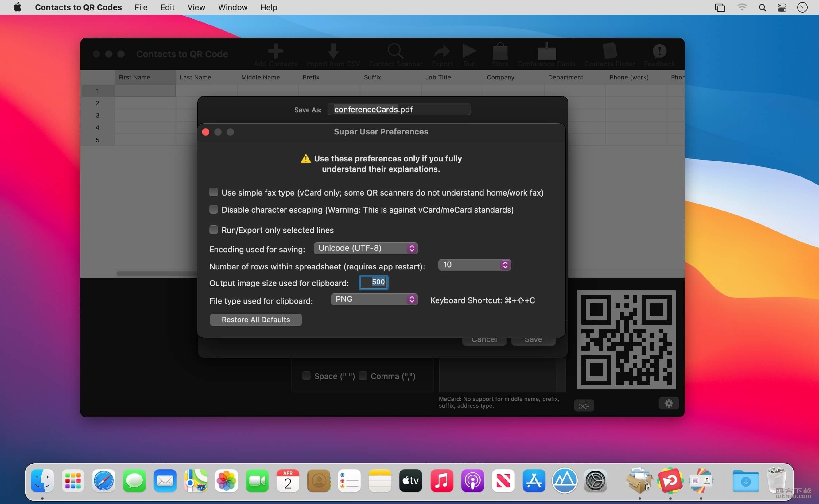This screenshot has height=504, width=819.
Task: Open Downloads folder in the Dock
Action: [746, 481]
